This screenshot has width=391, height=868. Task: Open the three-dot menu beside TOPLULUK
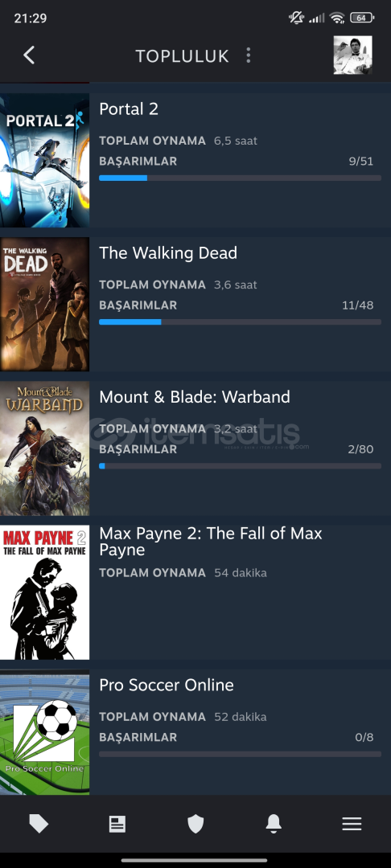(x=248, y=55)
